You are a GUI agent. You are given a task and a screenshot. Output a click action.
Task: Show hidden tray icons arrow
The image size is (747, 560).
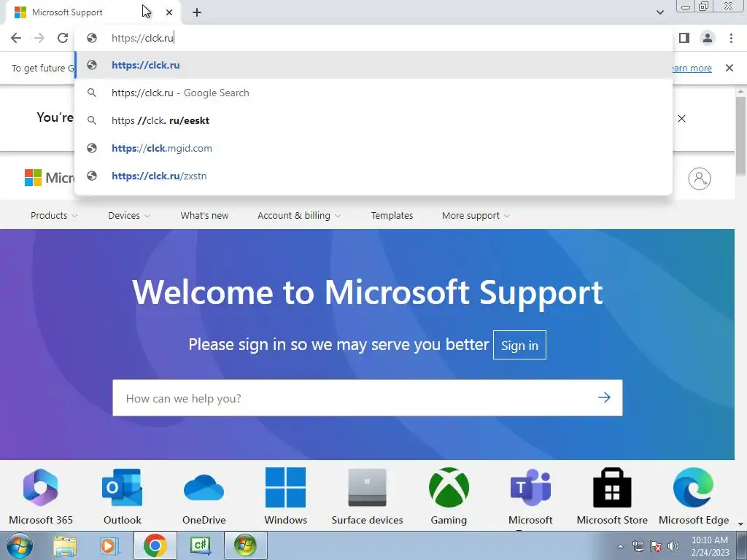(x=620, y=546)
